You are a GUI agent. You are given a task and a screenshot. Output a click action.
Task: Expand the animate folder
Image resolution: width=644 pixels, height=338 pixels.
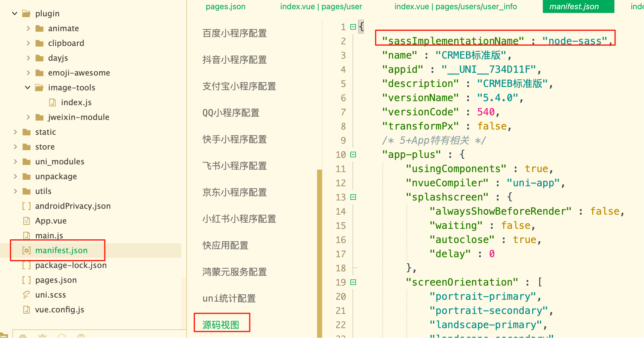[x=28, y=28]
